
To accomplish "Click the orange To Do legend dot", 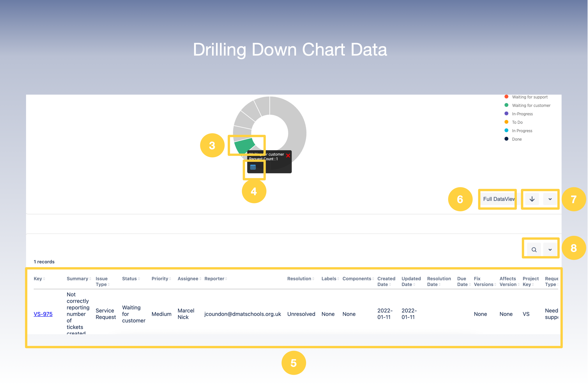I will coord(506,122).
